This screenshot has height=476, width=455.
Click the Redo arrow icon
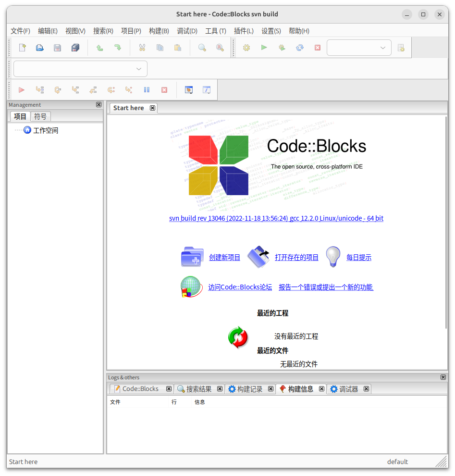click(117, 48)
